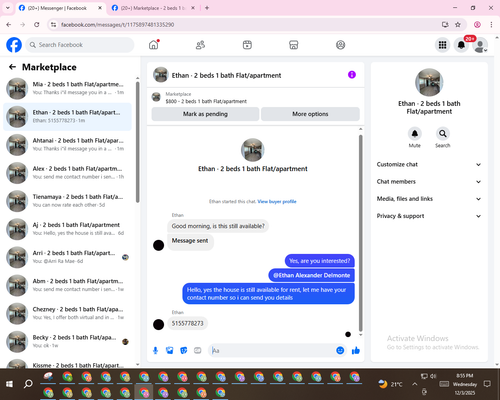Click the @Ethan Alexander Delmonte mention
Viewport: 500px width, 400px height.
click(311, 275)
